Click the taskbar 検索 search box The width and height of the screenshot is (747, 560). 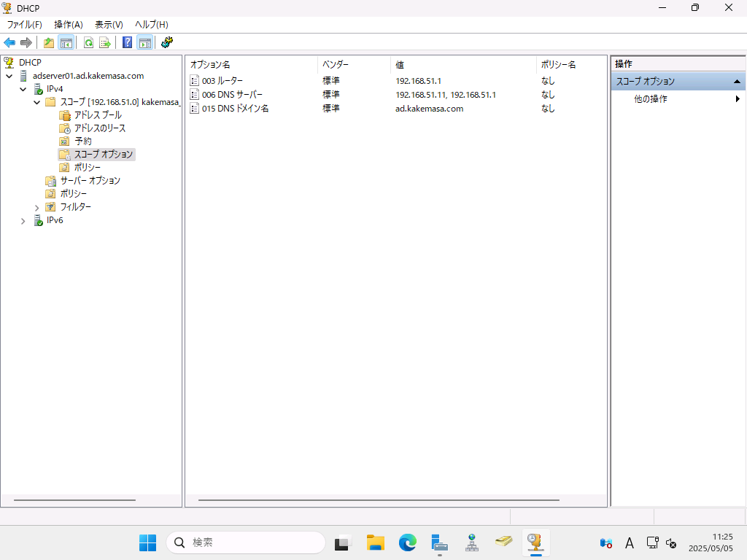point(246,542)
